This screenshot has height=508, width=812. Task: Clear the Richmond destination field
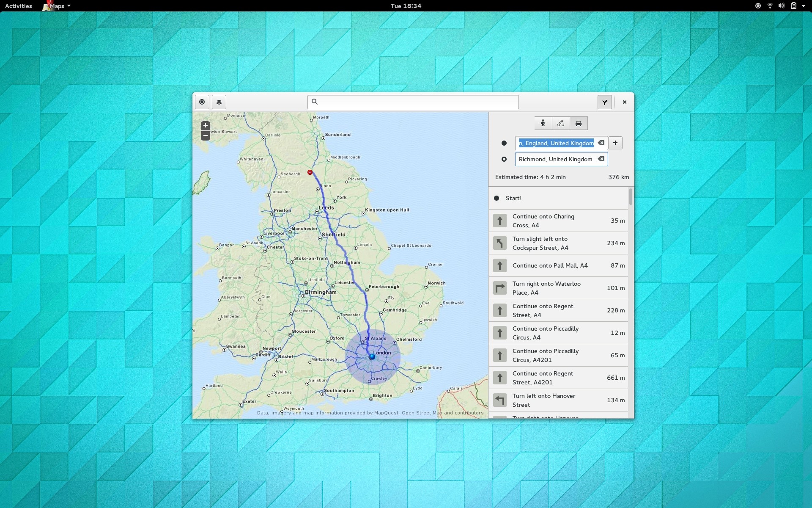(601, 159)
